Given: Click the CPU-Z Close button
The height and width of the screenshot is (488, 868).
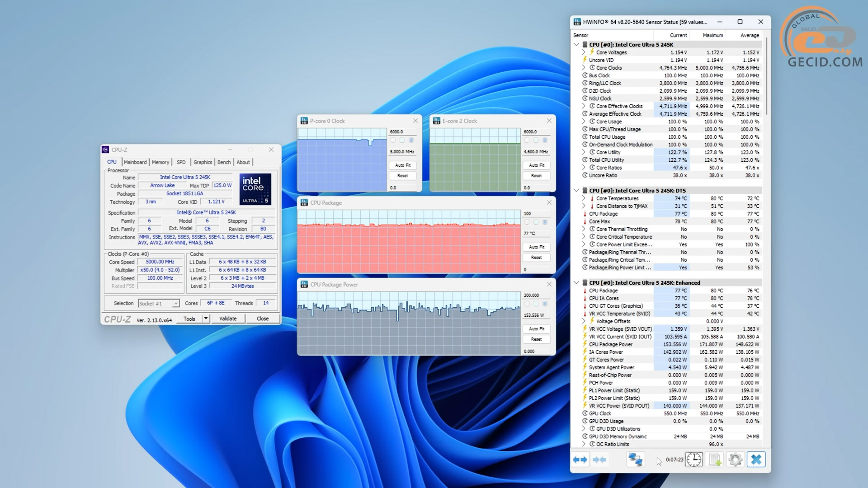Looking at the screenshot, I should 263,319.
